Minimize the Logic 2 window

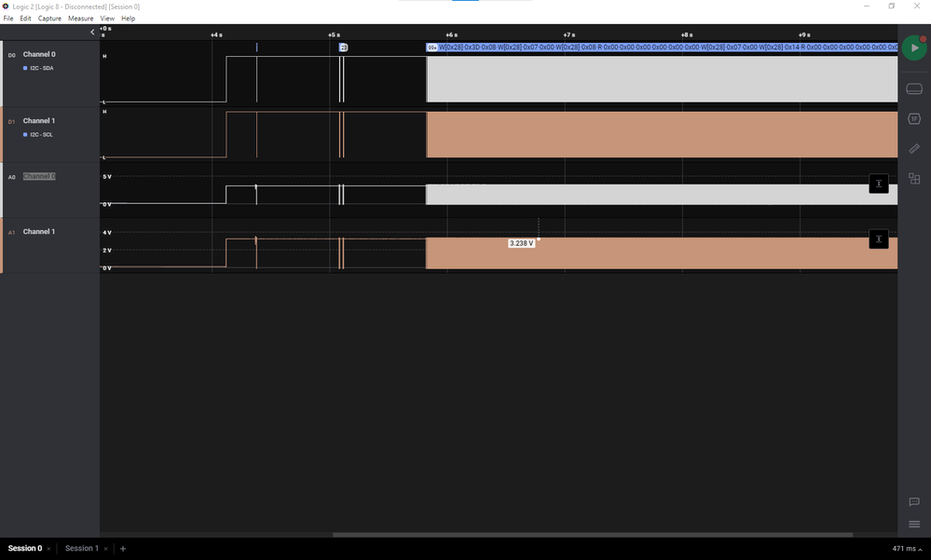click(867, 6)
